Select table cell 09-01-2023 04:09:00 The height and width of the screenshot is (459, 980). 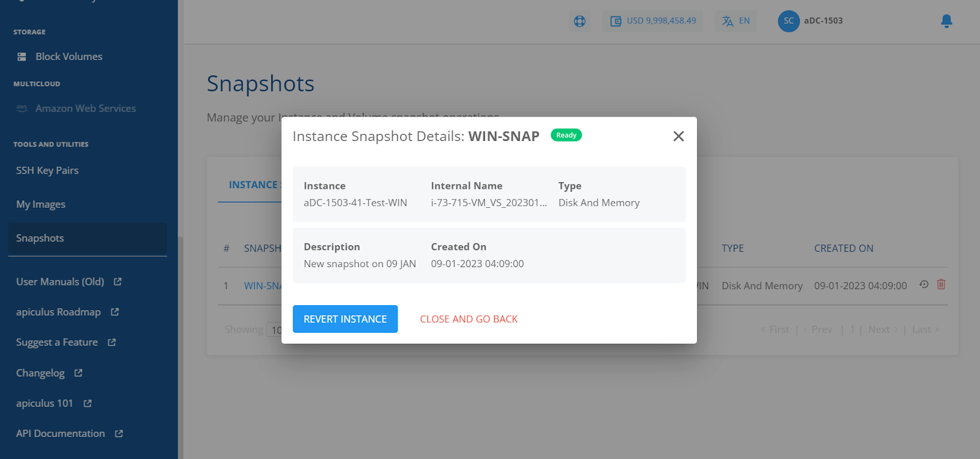coord(861,286)
